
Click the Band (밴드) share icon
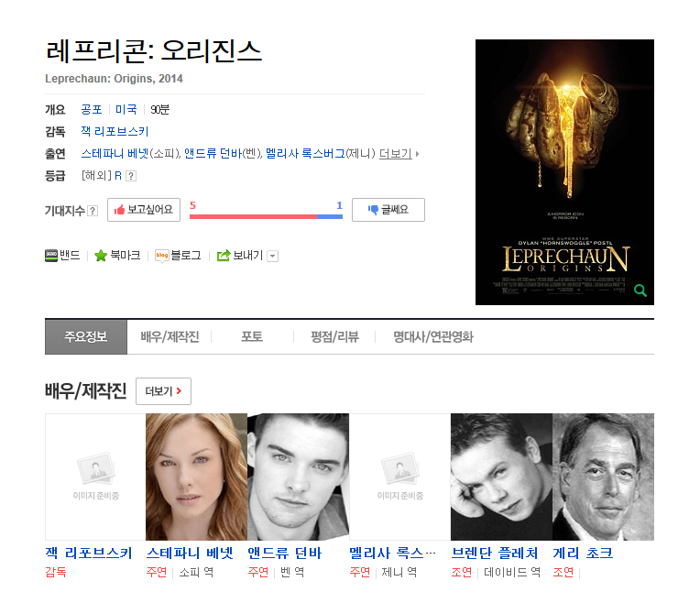click(x=51, y=256)
